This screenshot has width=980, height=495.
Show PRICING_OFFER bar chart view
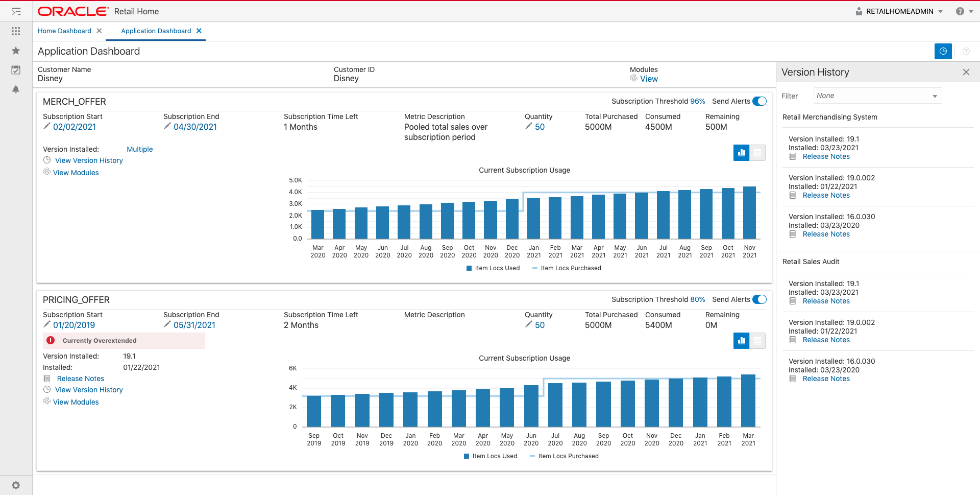point(741,341)
